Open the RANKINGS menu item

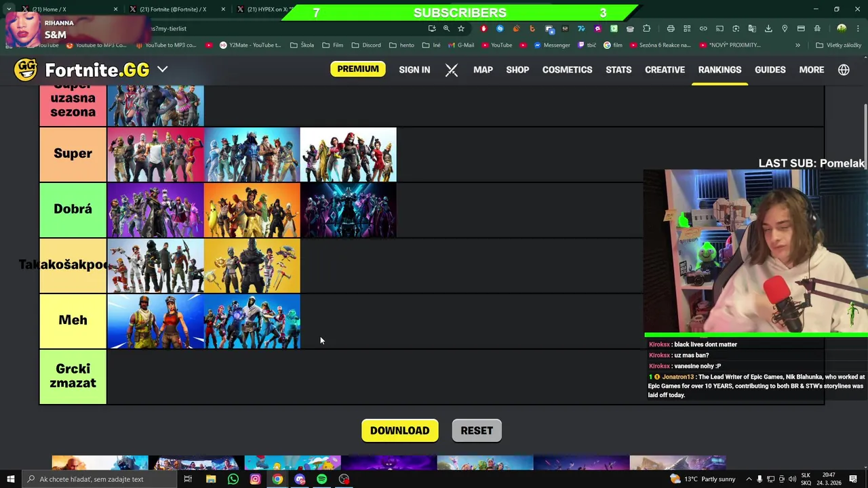719,70
